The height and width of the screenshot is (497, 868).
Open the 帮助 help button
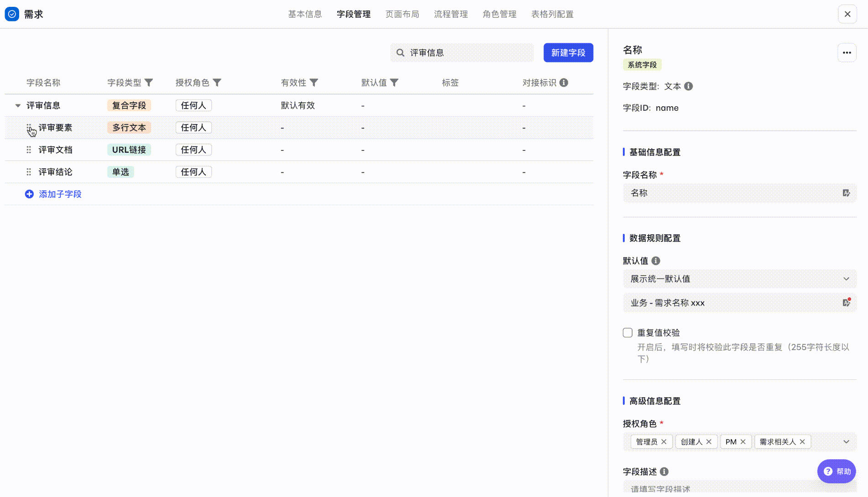click(837, 471)
